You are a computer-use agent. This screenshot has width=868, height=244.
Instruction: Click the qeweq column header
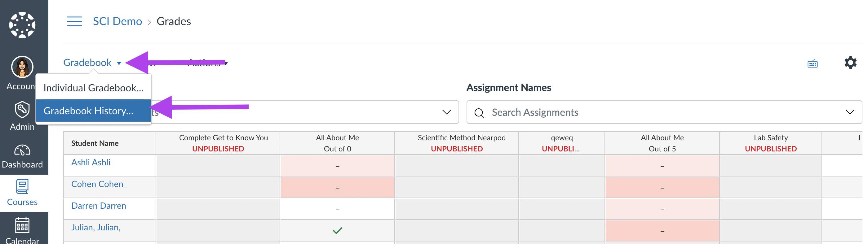(x=562, y=143)
